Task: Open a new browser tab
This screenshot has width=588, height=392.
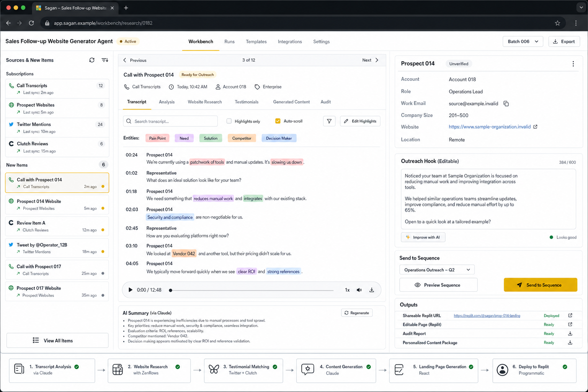Action: 126,8
